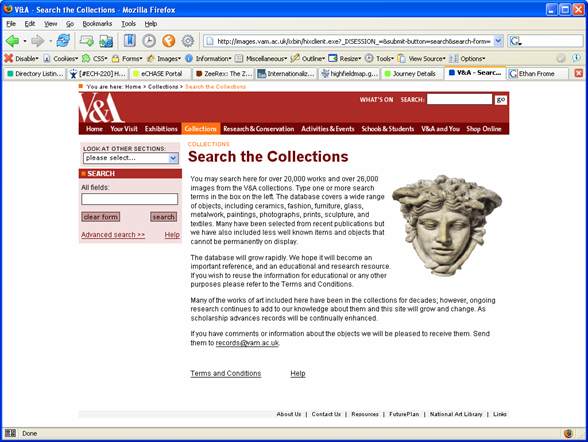Click the green arrow new-tab toolbar icon
Image resolution: width=588 pixels, height=442 pixels.
(87, 40)
